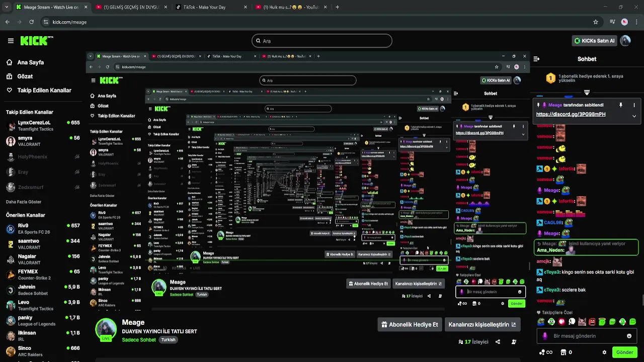Select the red screaming face emote in the Takipçilere Özel row
Image resolution: width=644 pixels, height=362 pixels.
tap(592, 322)
